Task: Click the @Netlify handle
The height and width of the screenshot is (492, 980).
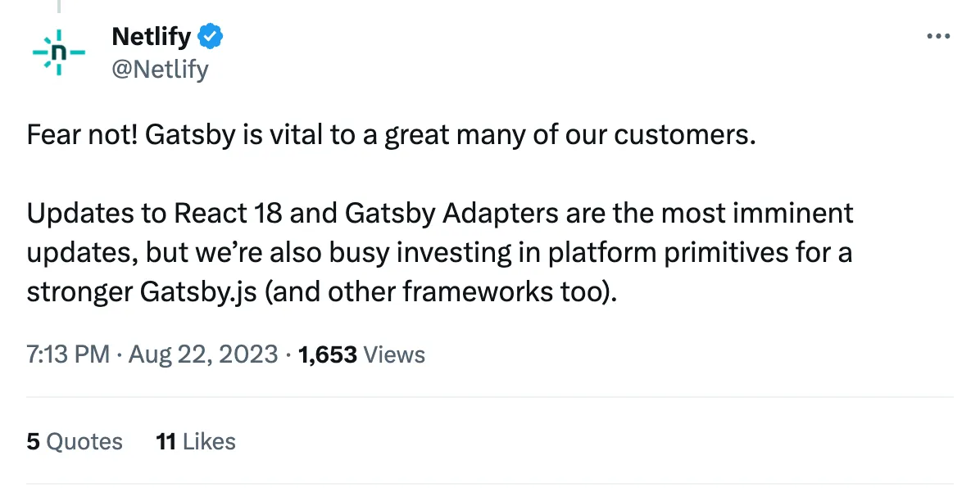Action: coord(161,70)
